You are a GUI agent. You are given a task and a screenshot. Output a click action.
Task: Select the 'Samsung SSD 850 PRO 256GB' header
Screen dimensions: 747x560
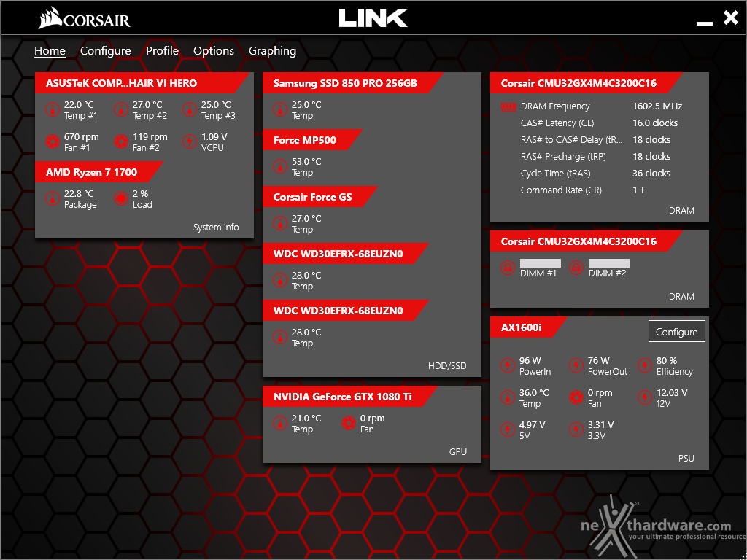point(352,83)
